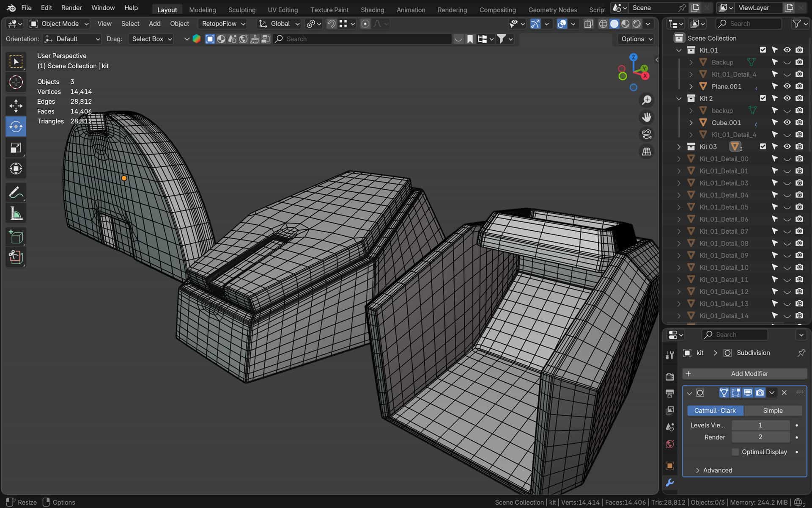
Task: Select the Move tool in toolbar
Action: tap(16, 105)
